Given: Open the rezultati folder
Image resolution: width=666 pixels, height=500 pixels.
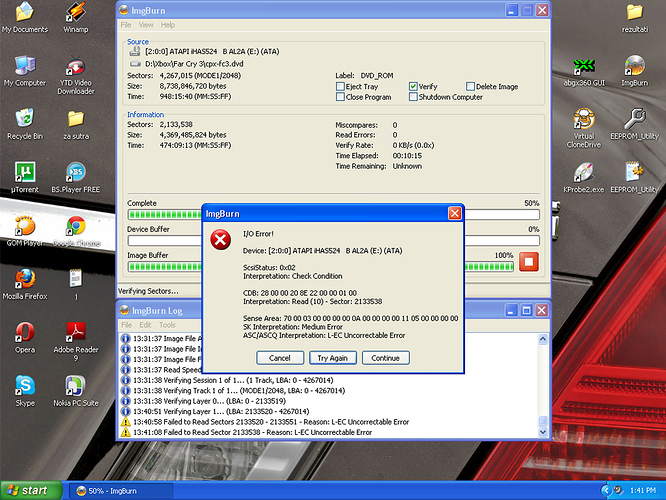Looking at the screenshot, I should pyautogui.click(x=635, y=17).
